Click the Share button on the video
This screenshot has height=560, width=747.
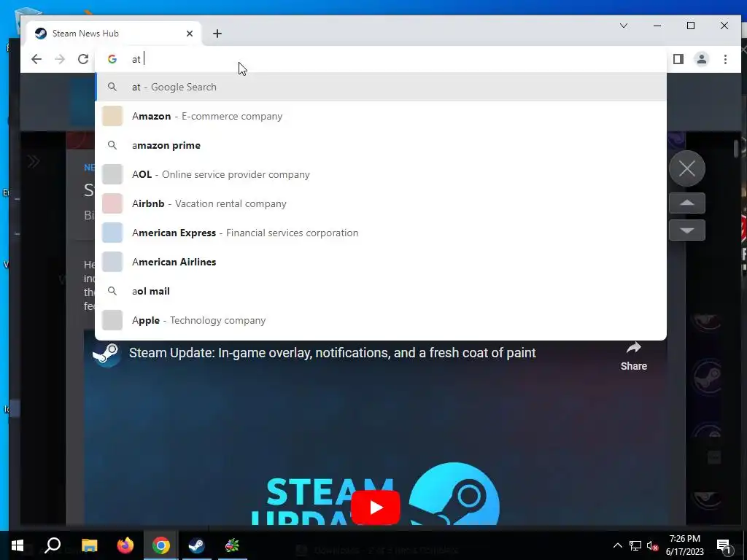pyautogui.click(x=634, y=356)
